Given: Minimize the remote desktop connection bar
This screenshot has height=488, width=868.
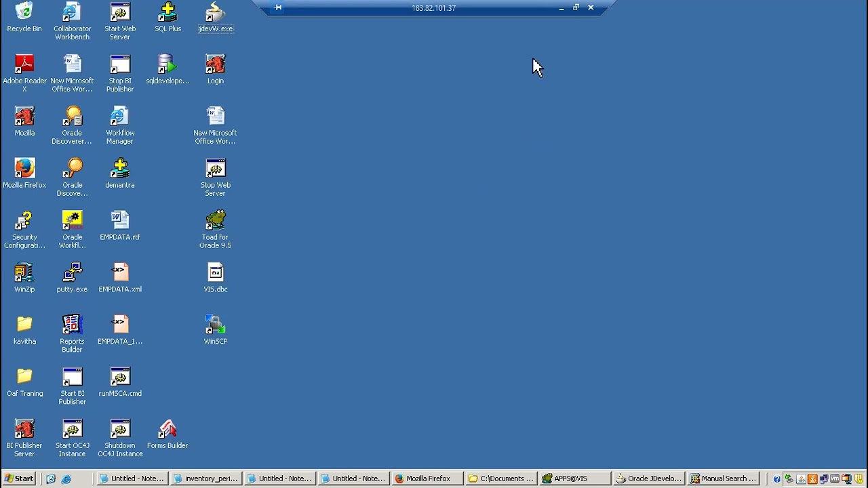Looking at the screenshot, I should point(561,7).
